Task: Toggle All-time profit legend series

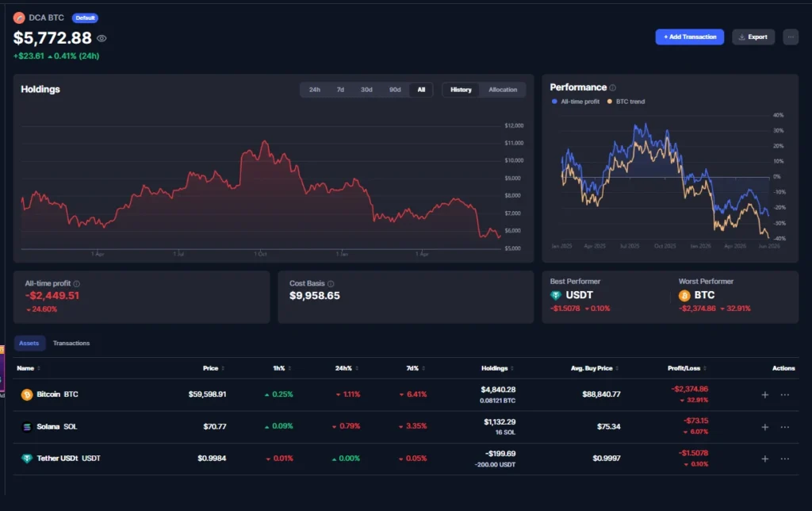Action: point(576,102)
